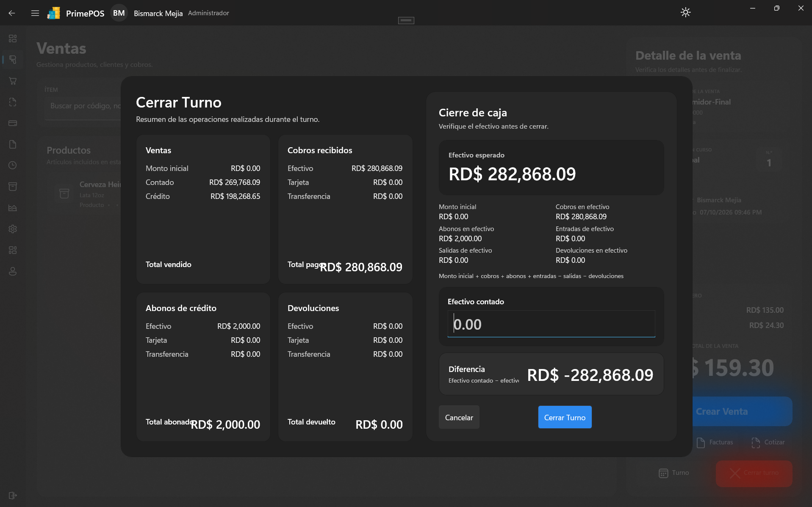
Task: Click the Efectivo esperado amount RD$ 282,868.09
Action: [512, 174]
